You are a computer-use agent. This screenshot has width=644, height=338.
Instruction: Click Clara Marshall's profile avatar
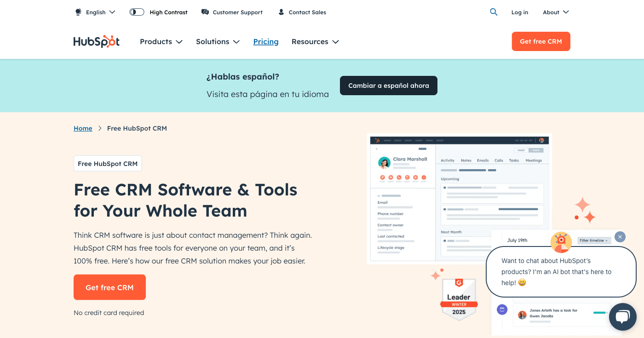coord(384,163)
